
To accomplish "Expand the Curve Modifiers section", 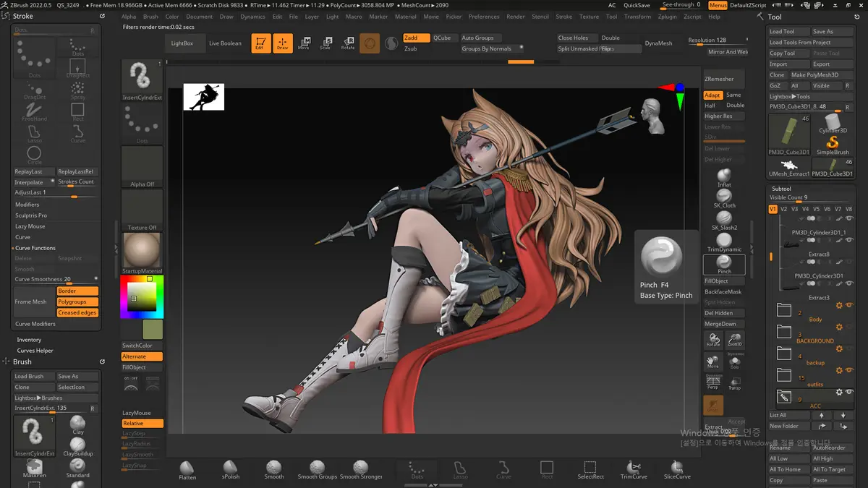I will [x=35, y=324].
